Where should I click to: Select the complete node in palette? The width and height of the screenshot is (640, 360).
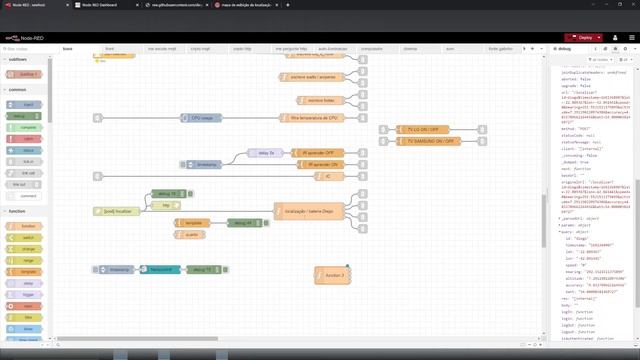(24, 128)
